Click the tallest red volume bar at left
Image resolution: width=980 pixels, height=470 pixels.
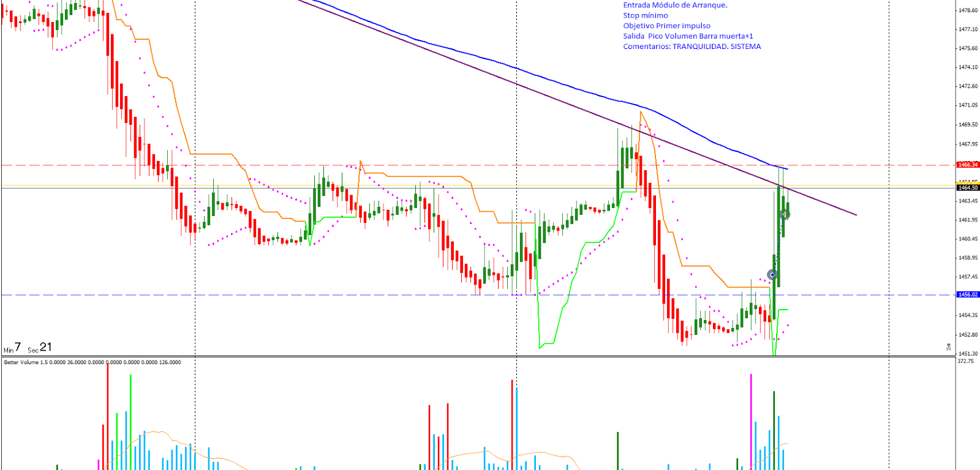pyautogui.click(x=108, y=416)
